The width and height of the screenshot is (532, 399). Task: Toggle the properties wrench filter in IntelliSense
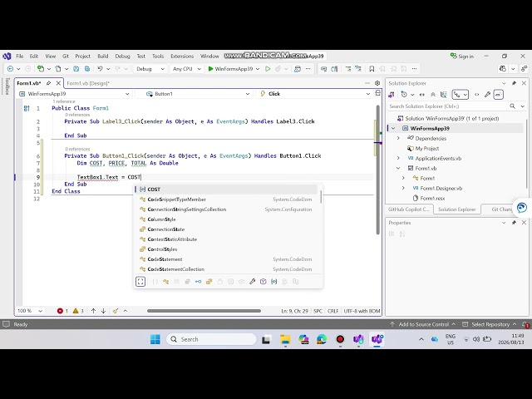coord(252,281)
